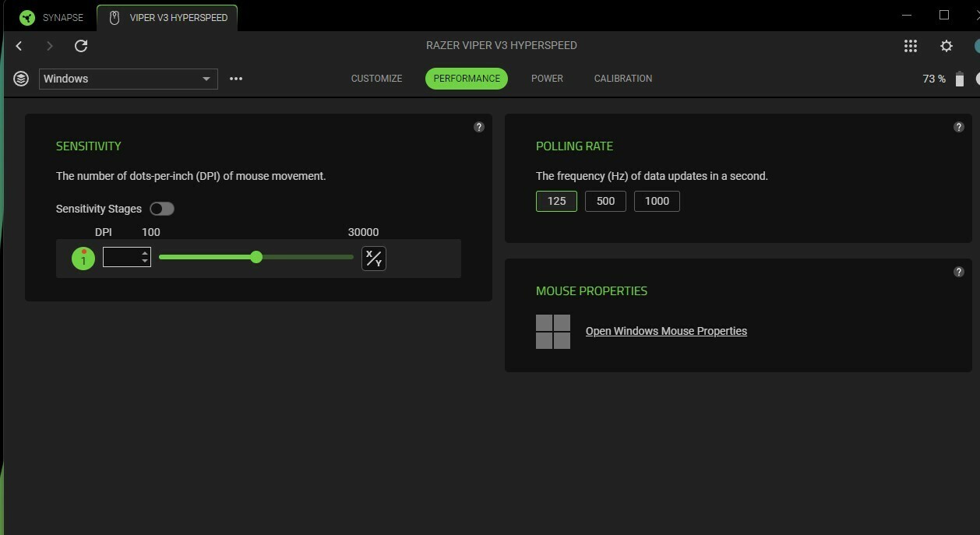The image size is (980, 535).
Task: Click the Razer Viper V3 Hyperspeed title
Action: [x=502, y=45]
